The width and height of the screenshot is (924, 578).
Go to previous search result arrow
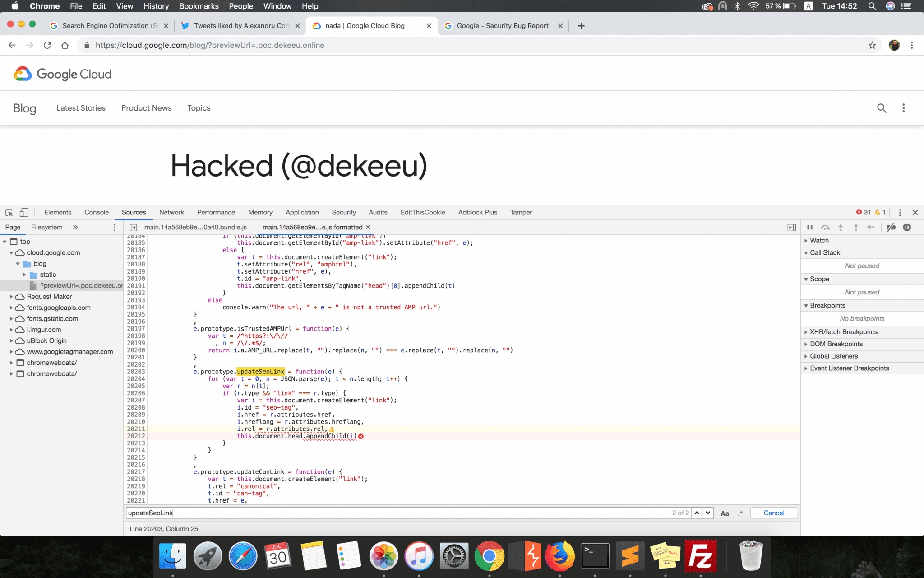pos(697,513)
